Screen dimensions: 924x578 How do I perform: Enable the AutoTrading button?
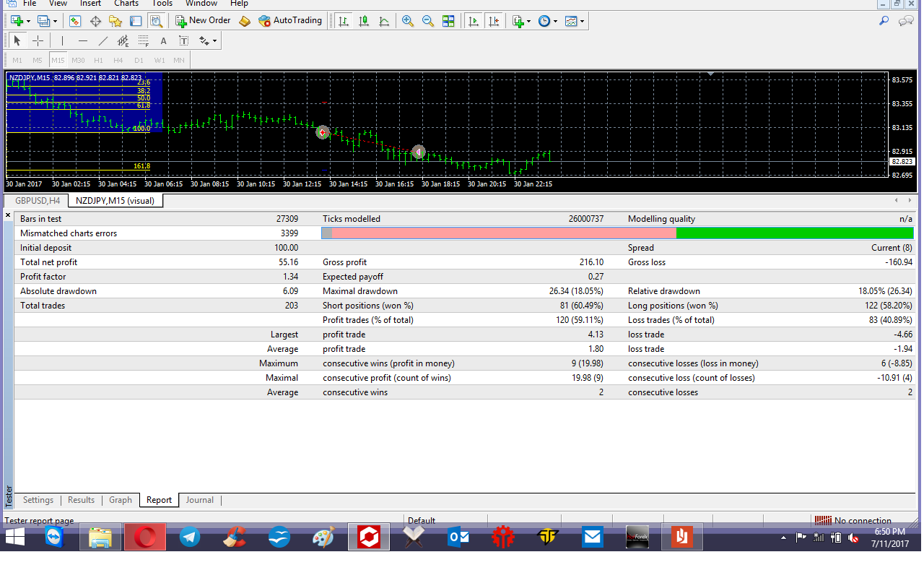[290, 21]
